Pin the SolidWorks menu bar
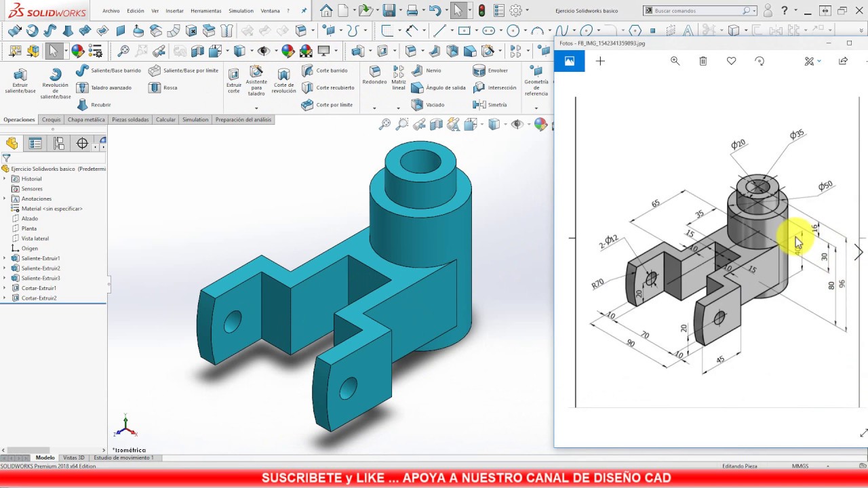868x488 pixels. pyautogui.click(x=304, y=11)
